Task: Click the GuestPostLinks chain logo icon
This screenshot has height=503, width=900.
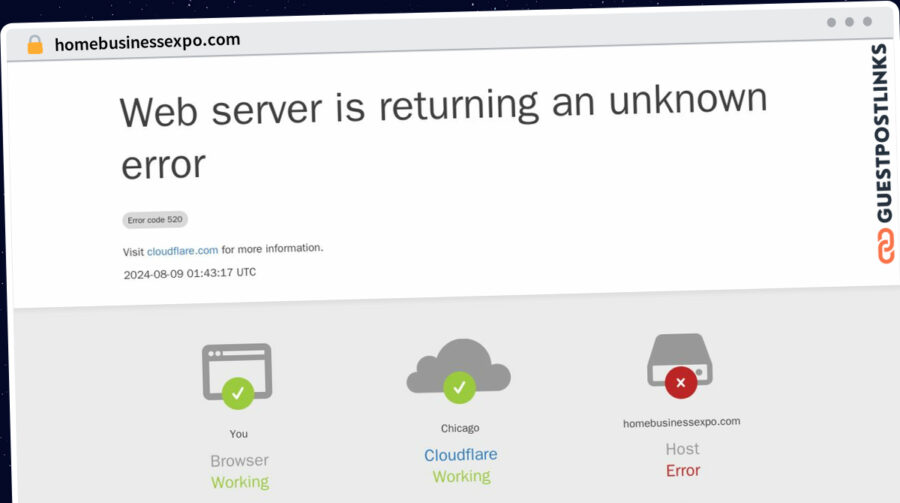Action: tap(886, 246)
